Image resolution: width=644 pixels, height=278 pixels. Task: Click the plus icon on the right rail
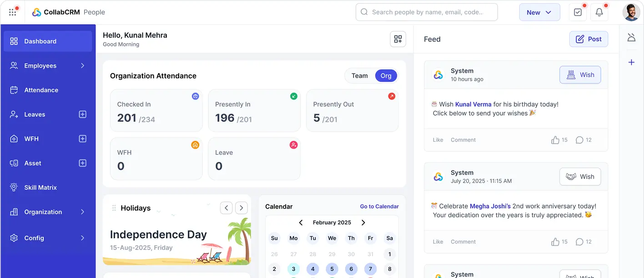point(631,62)
